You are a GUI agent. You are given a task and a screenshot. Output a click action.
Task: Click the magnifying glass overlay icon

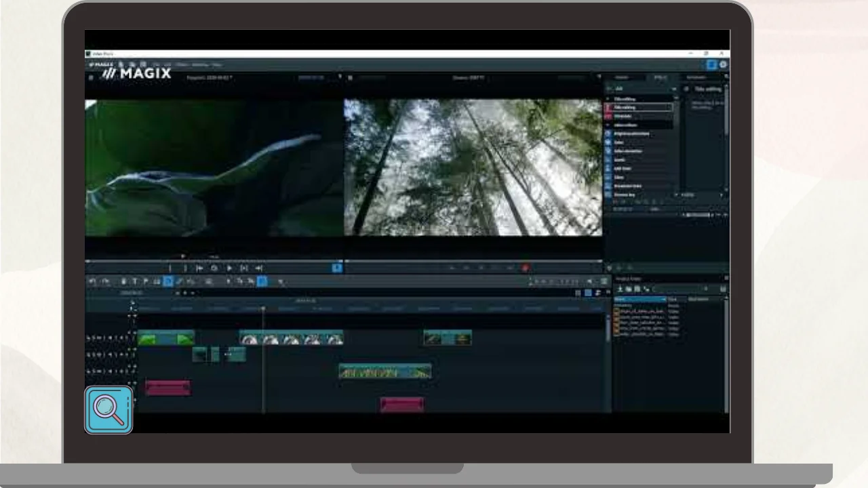pos(108,410)
